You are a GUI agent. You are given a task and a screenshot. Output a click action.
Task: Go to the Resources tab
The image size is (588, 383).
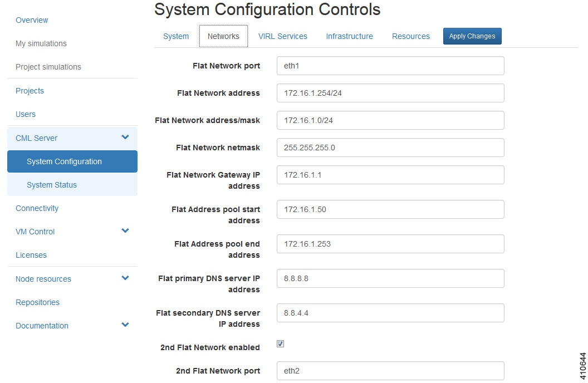pos(410,36)
